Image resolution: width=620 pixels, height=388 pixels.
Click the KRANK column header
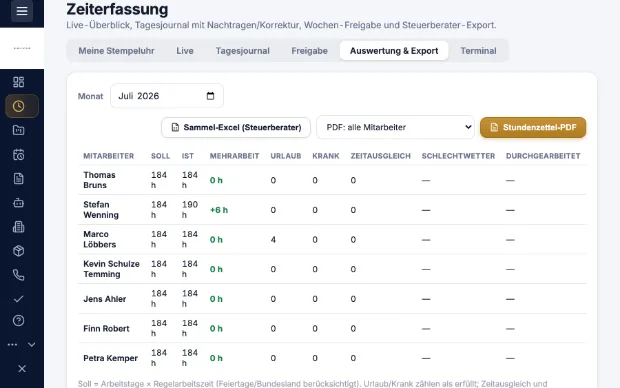[326, 156]
